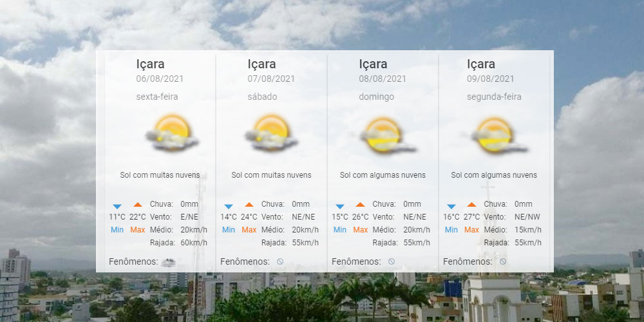Click the Fenômenos none icon in segunda-feira card
Image resolution: width=644 pixels, height=322 pixels.
click(x=502, y=261)
